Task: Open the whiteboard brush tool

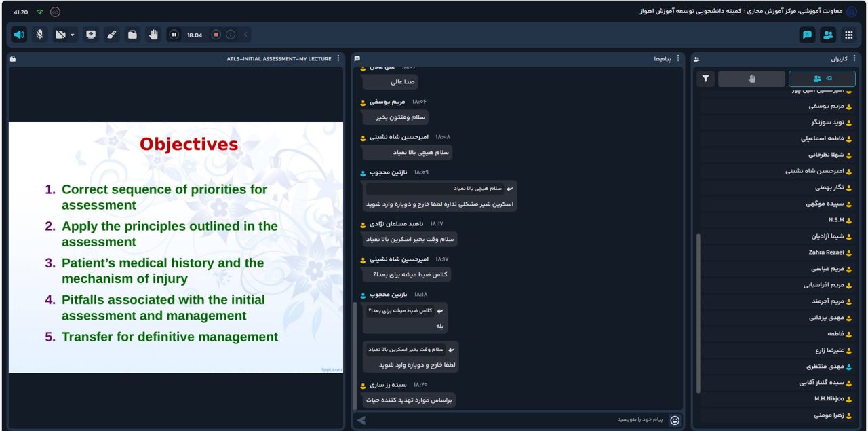Action: [x=111, y=35]
